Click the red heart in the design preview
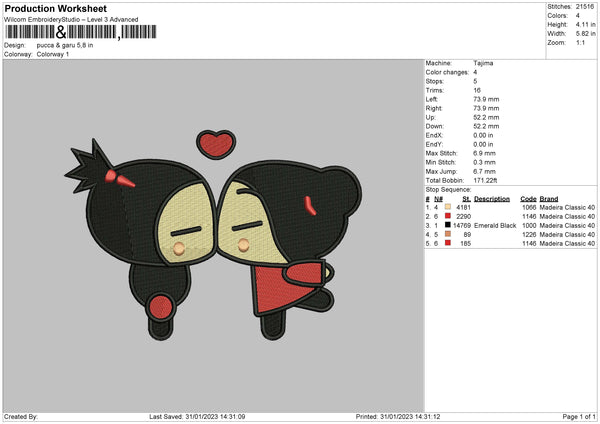This screenshot has width=600, height=424. pyautogui.click(x=216, y=144)
